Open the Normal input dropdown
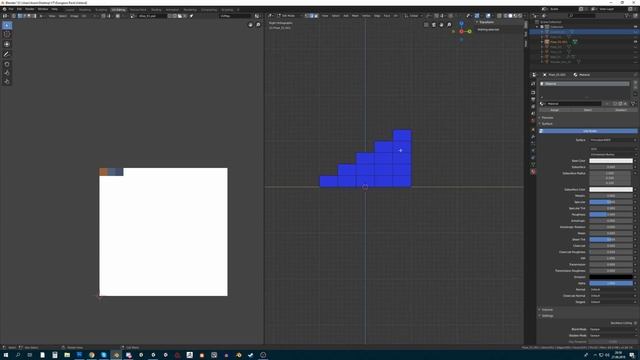 click(x=612, y=289)
